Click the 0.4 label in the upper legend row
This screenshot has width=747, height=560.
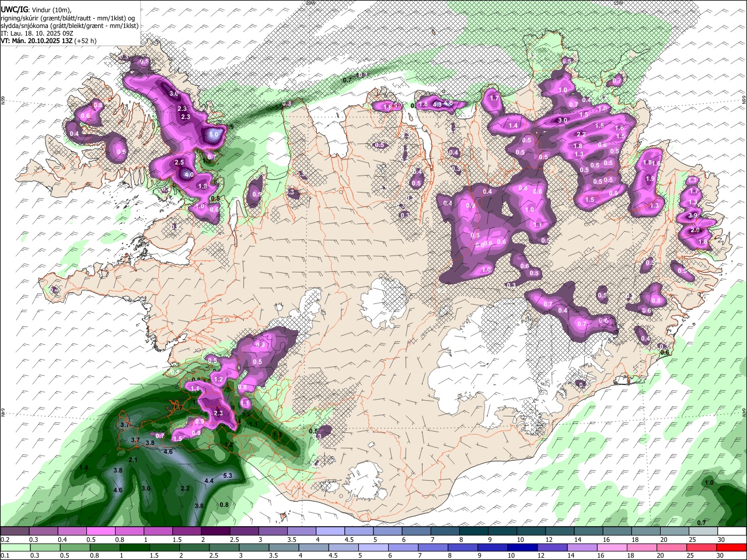pos(62,540)
